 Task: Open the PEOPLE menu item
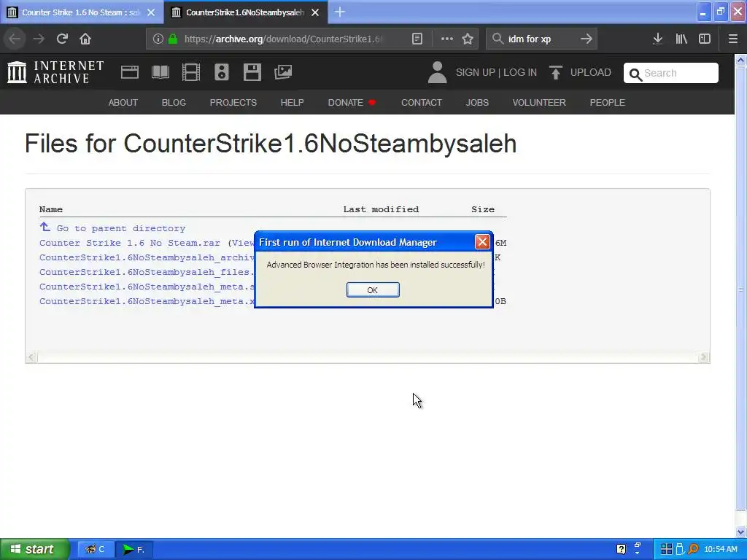[608, 102]
